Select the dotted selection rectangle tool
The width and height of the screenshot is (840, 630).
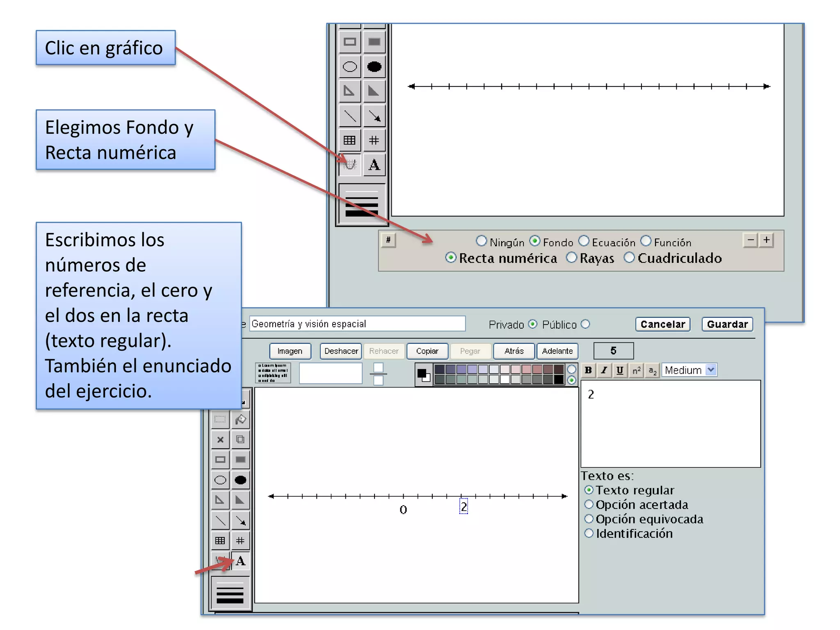[x=220, y=419]
